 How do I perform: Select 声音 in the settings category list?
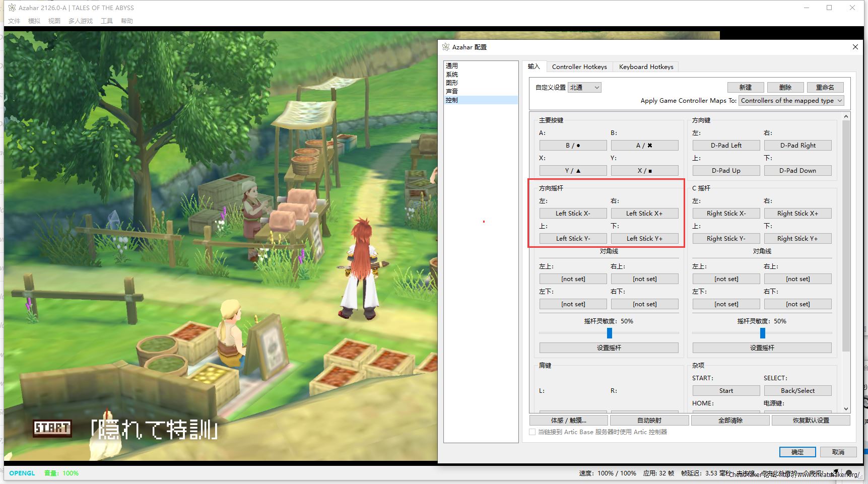click(x=481, y=91)
